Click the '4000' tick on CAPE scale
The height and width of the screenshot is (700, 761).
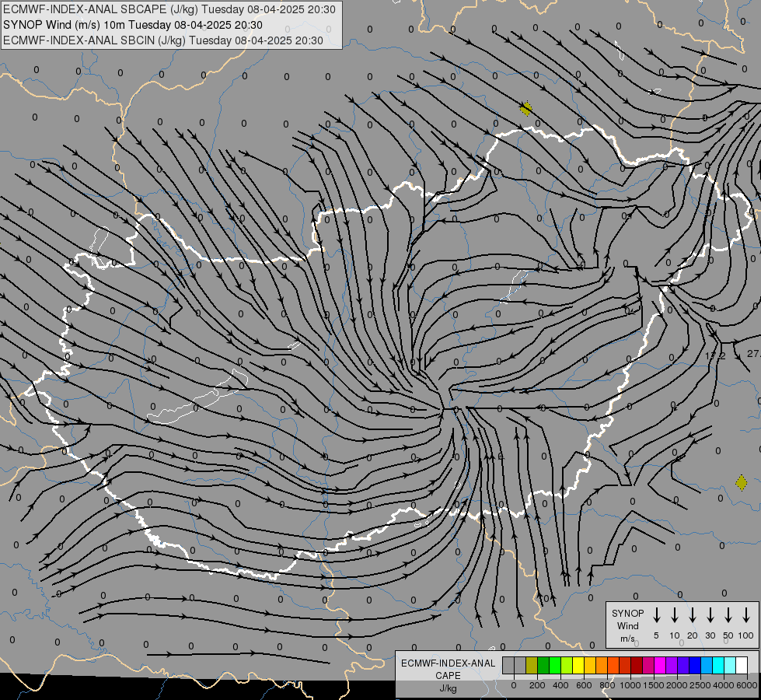point(724,685)
